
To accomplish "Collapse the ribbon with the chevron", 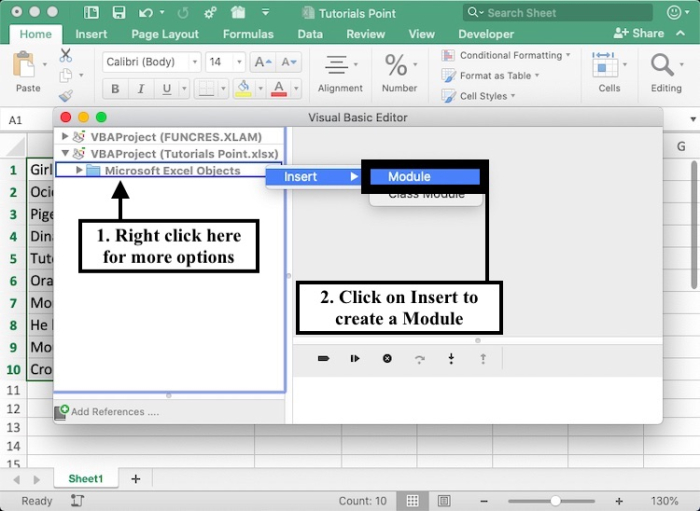I will click(x=681, y=33).
